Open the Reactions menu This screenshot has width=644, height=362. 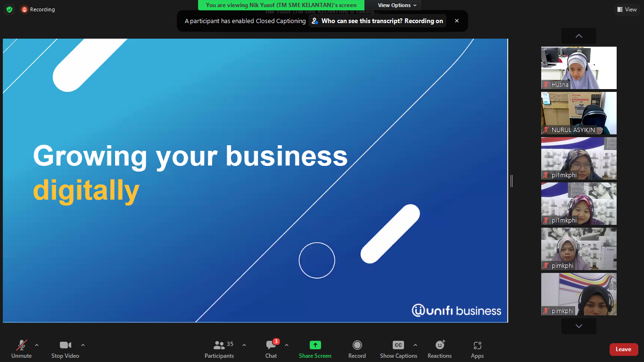(439, 349)
